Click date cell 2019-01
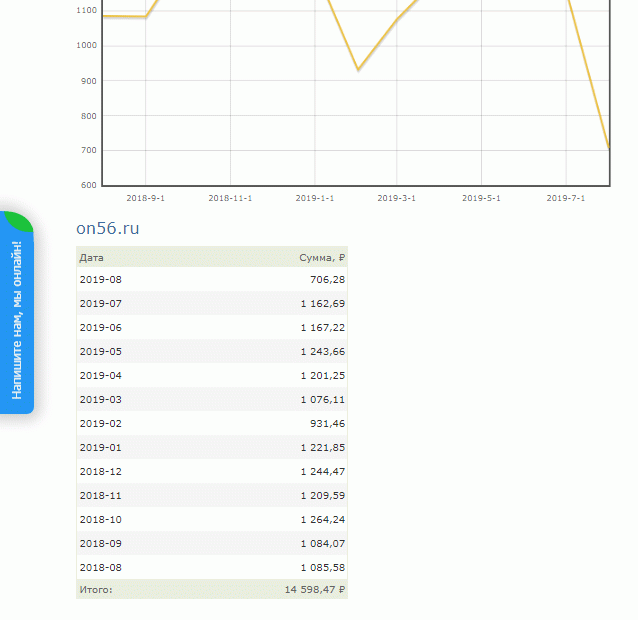Image resolution: width=638 pixels, height=620 pixels. (101, 448)
